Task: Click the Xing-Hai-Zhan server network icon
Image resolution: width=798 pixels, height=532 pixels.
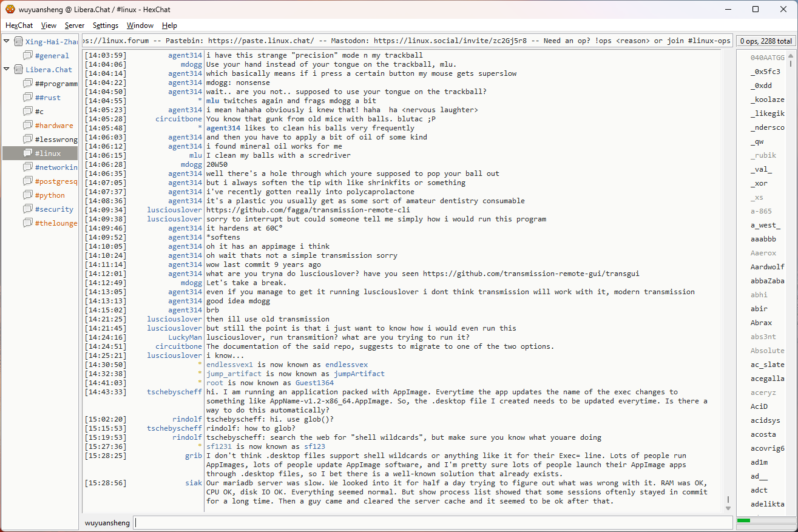Action: [18, 42]
